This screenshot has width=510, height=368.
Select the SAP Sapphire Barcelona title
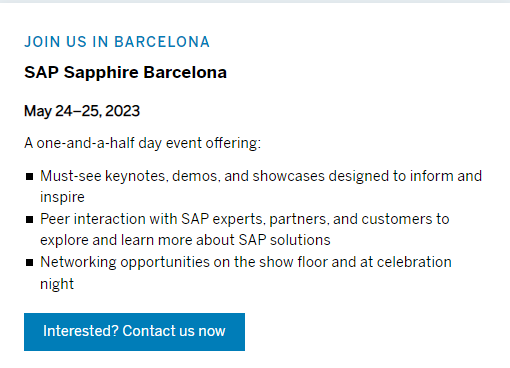coord(125,72)
